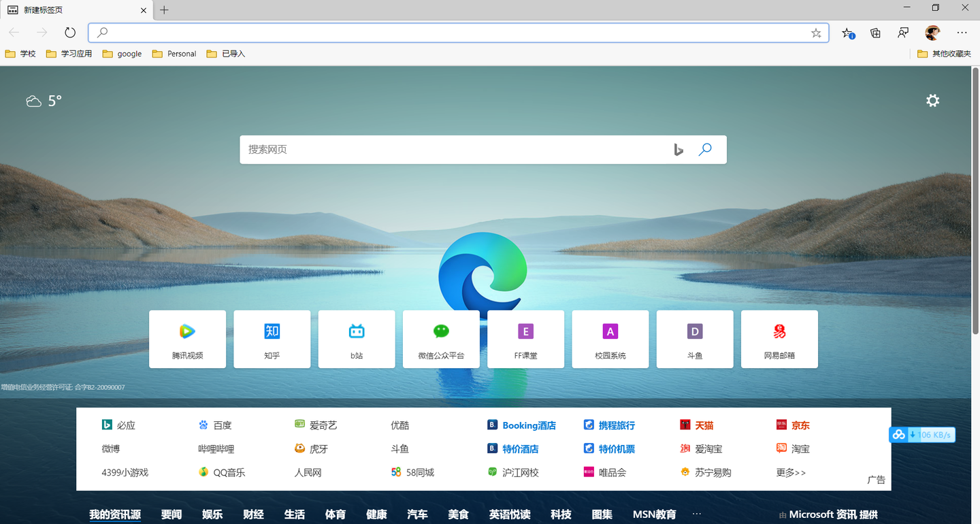Expand the 学校 bookmarks folder

point(20,53)
